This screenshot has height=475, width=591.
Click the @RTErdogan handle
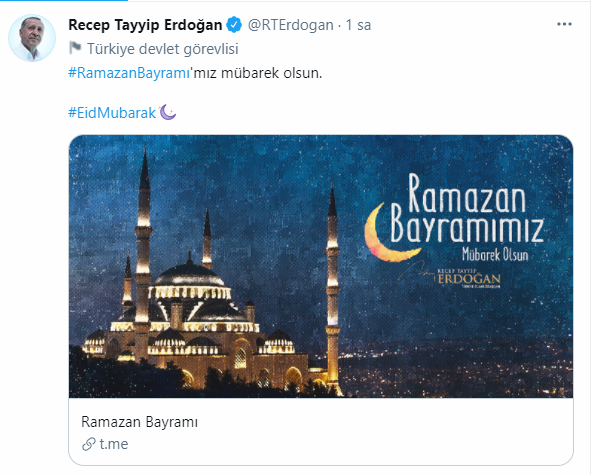tap(291, 25)
